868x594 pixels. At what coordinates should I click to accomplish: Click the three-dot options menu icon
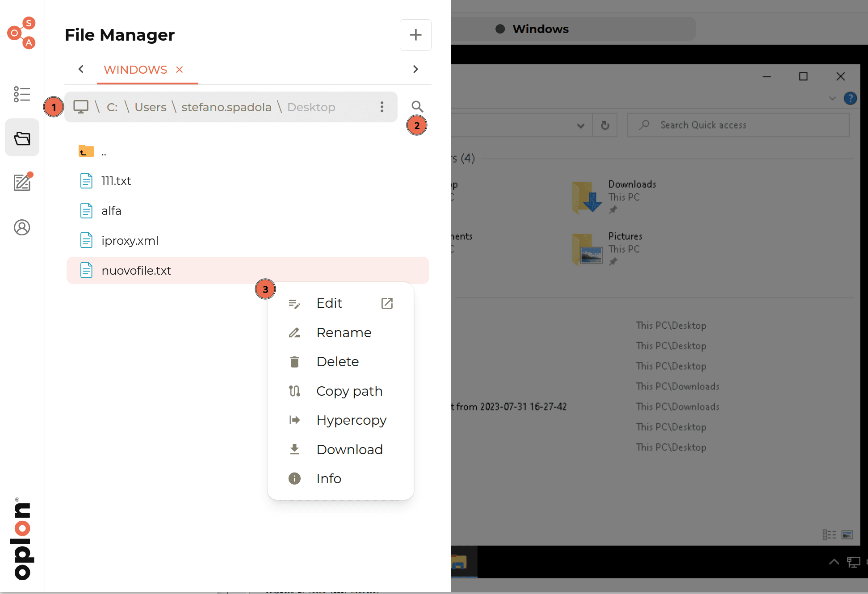(x=382, y=106)
